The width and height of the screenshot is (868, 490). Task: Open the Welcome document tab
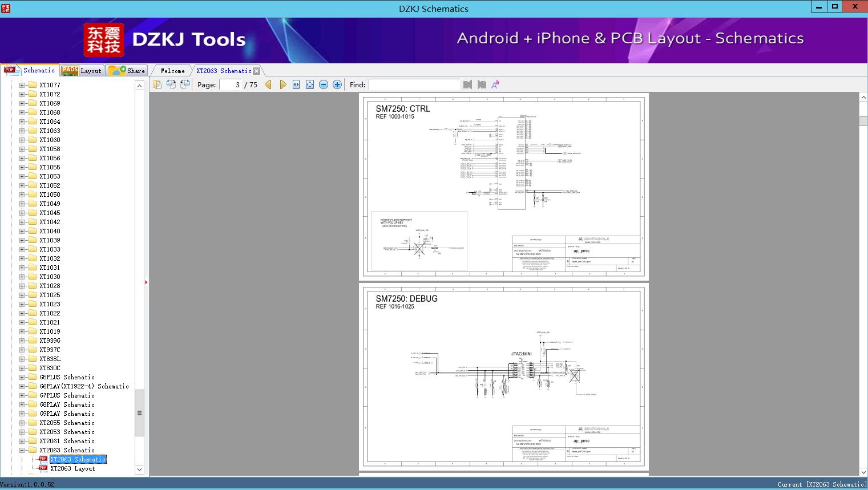pyautogui.click(x=172, y=71)
